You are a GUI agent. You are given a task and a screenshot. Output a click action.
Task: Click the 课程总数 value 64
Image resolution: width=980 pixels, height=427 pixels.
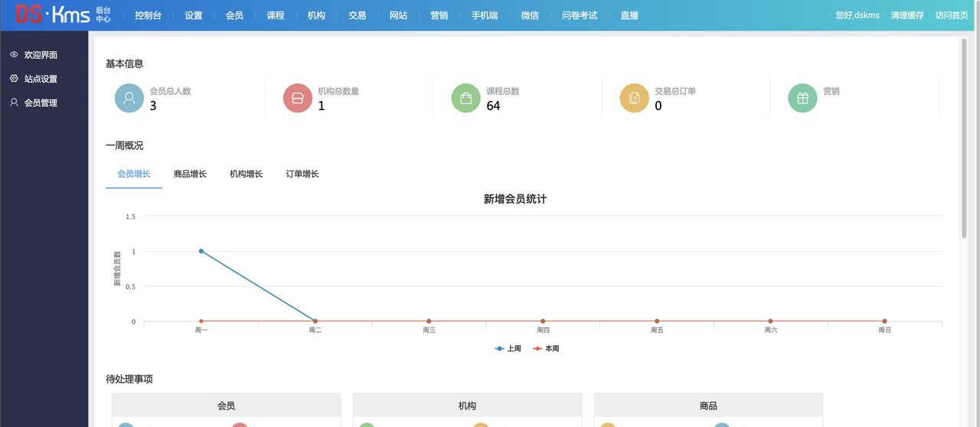[493, 106]
